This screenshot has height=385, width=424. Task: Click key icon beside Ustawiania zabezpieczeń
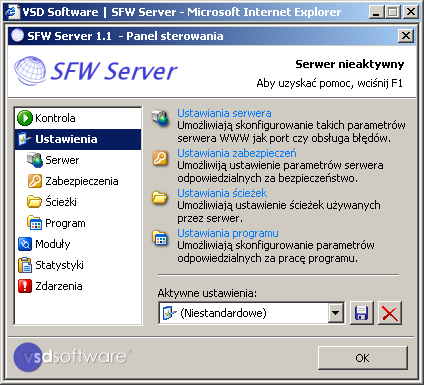(160, 158)
